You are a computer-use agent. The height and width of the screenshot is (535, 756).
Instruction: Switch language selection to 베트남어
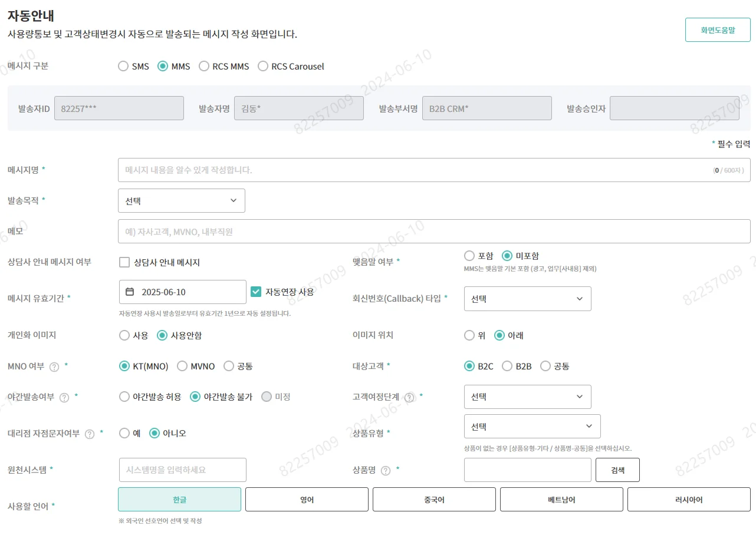click(561, 499)
